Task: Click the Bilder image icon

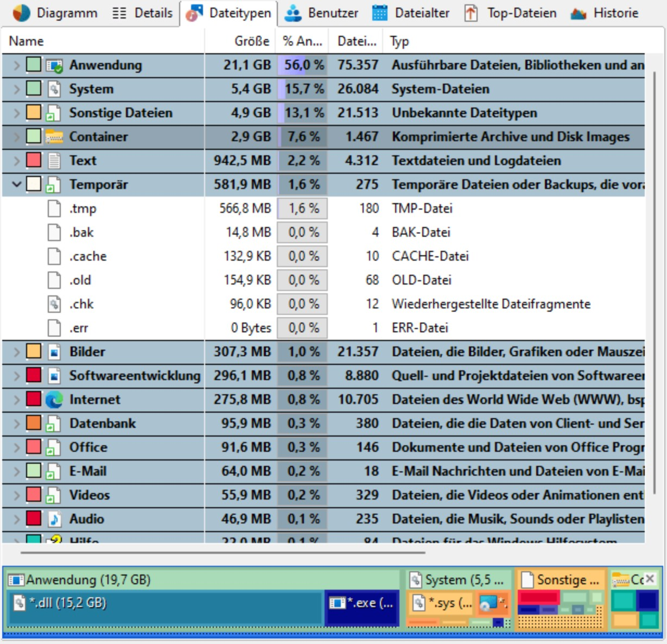Action: coord(54,352)
